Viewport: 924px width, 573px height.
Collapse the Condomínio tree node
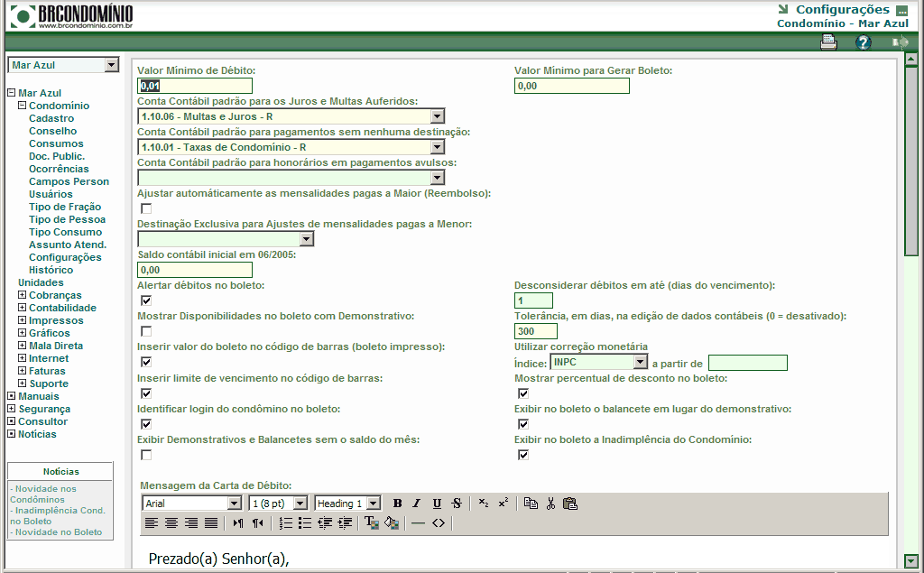click(22, 106)
